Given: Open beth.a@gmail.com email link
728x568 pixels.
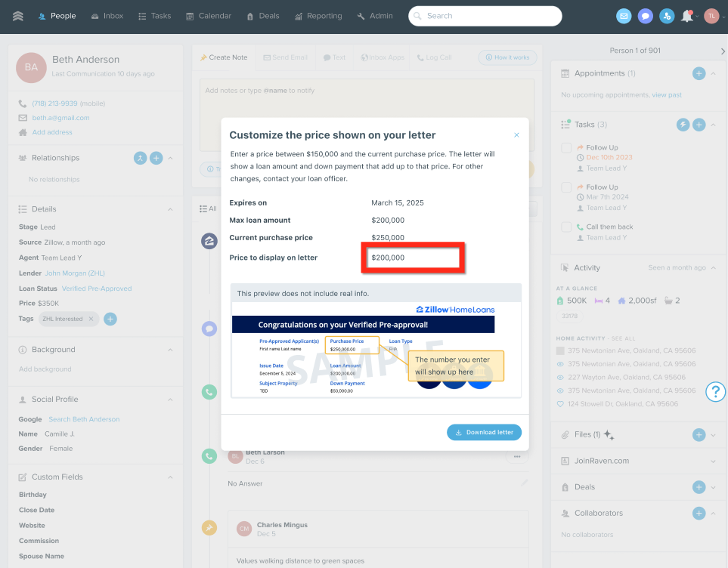Looking at the screenshot, I should point(60,118).
